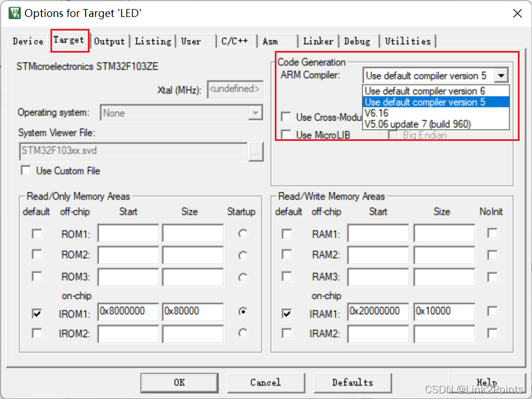Image resolution: width=532 pixels, height=399 pixels.
Task: Enable NoInit for RAM3
Action: (492, 277)
